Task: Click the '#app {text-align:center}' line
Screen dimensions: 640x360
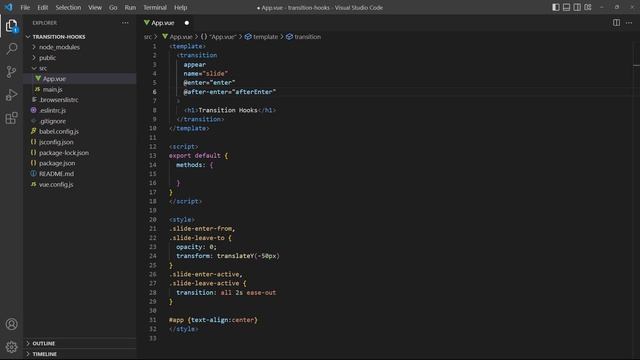Action: click(213, 320)
